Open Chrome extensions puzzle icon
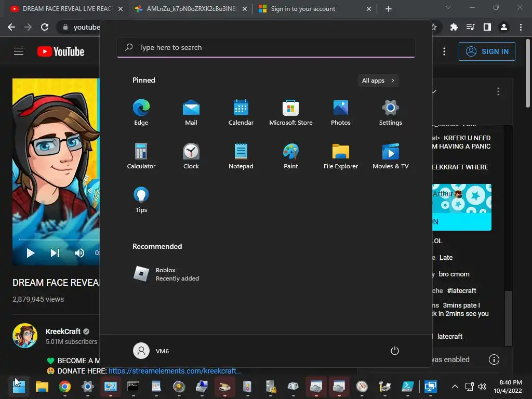This screenshot has width=532, height=399. point(454,27)
